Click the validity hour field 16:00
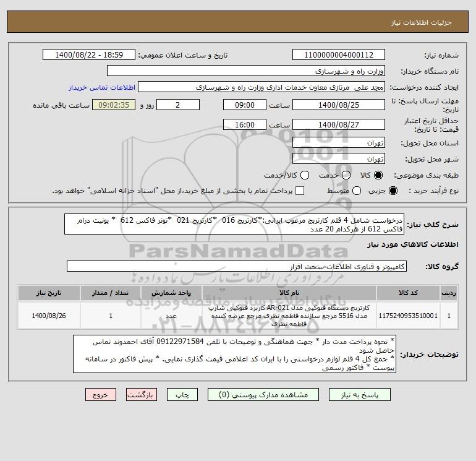476x461 pixels. 245,124
